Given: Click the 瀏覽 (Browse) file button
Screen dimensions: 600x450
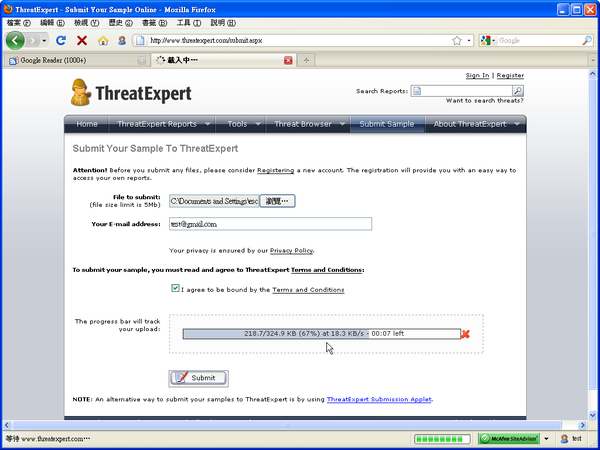Looking at the screenshot, I should click(x=277, y=201).
